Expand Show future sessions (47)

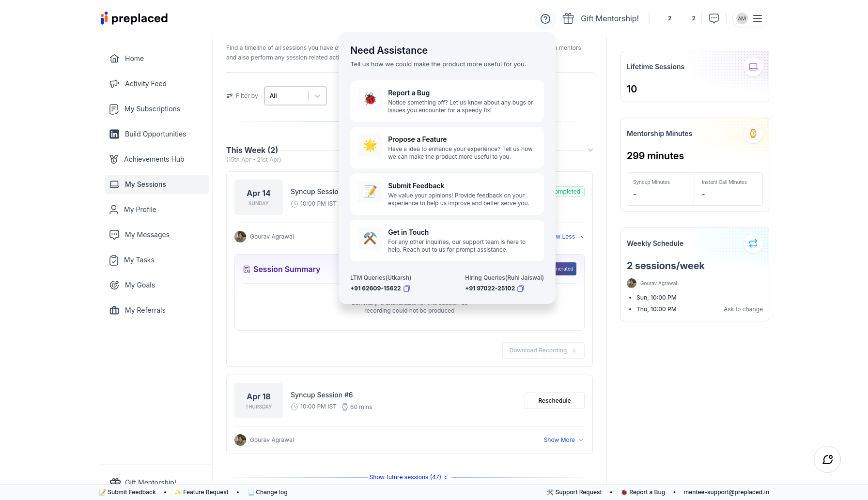(409, 477)
